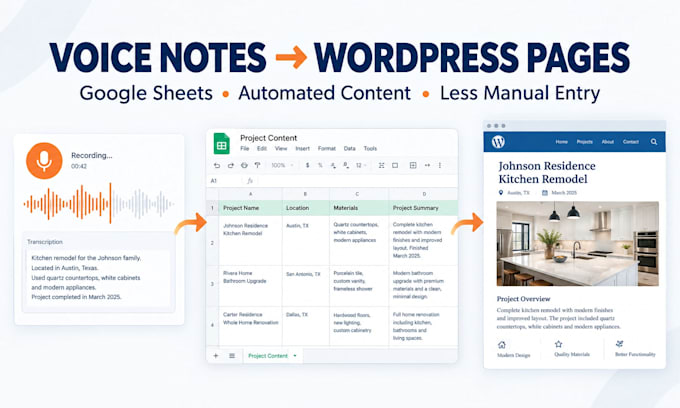Click the Project Name header cell
Viewport: 680px width, 408px height.
[x=250, y=208]
